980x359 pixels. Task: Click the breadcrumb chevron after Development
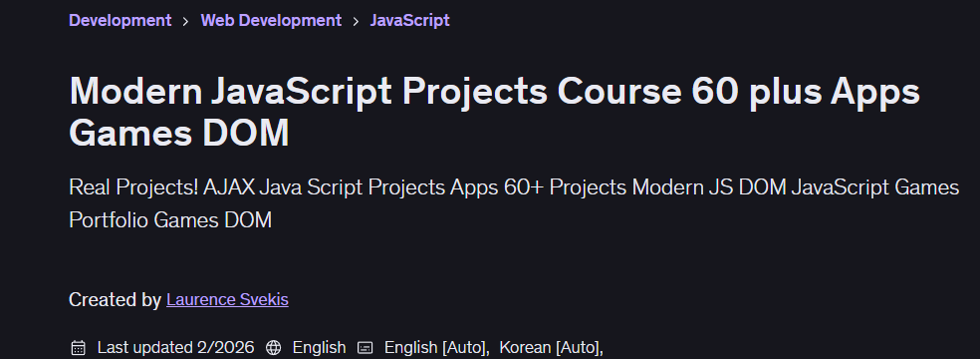[185, 21]
